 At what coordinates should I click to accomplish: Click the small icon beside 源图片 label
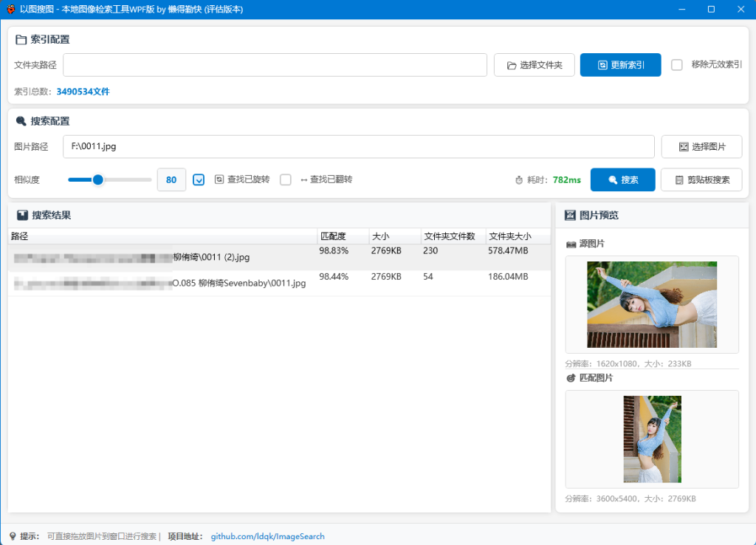(x=571, y=244)
